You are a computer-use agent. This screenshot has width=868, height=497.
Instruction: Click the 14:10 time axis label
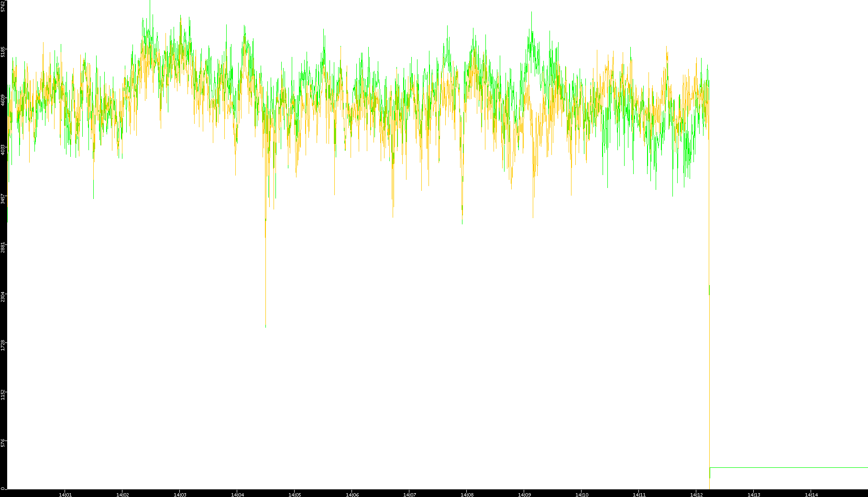click(x=582, y=495)
